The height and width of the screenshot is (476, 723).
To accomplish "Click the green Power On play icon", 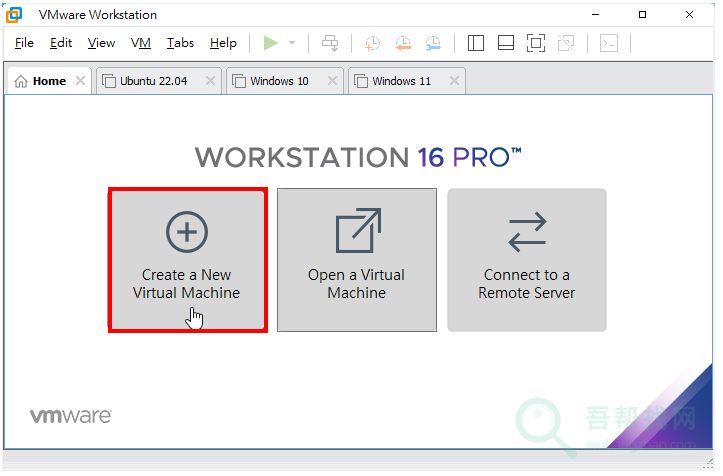I will 271,43.
